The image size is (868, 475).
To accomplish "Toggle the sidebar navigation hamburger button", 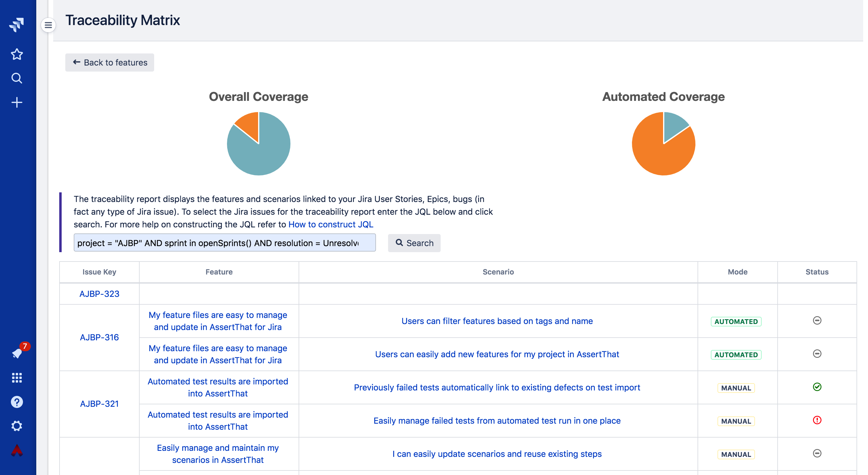I will (48, 25).
